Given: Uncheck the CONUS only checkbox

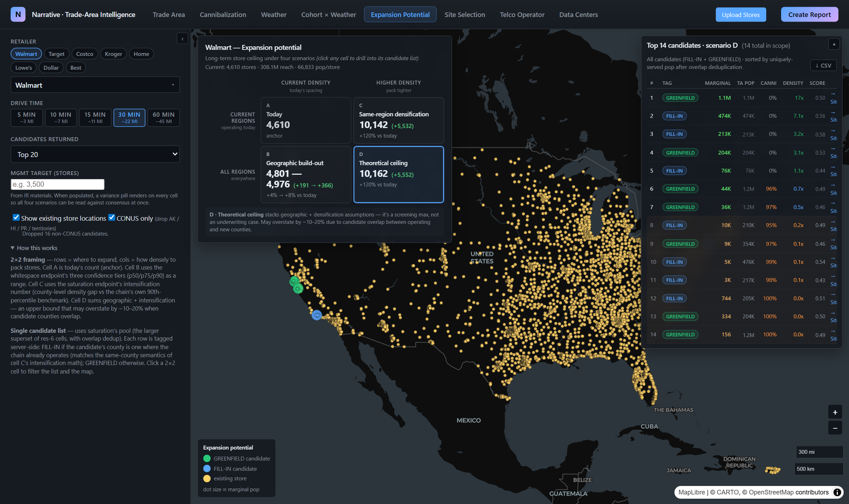Looking at the screenshot, I should tap(111, 218).
